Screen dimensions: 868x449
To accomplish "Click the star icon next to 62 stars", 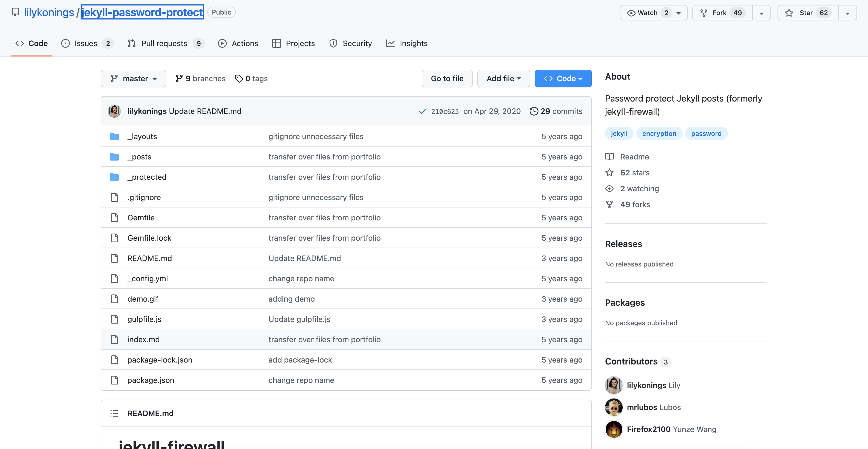I will (609, 173).
